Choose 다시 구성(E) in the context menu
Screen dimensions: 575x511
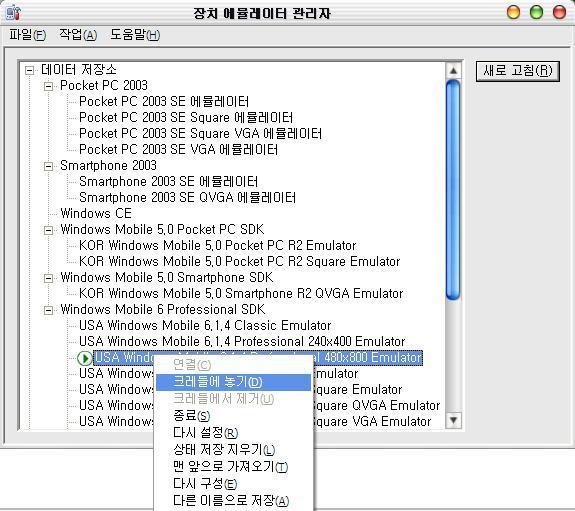(233, 483)
